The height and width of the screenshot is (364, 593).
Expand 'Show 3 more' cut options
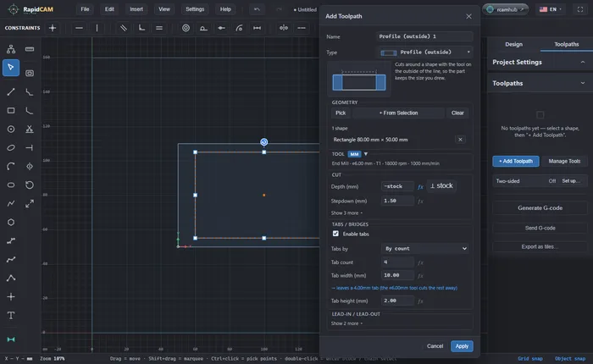click(x=346, y=213)
